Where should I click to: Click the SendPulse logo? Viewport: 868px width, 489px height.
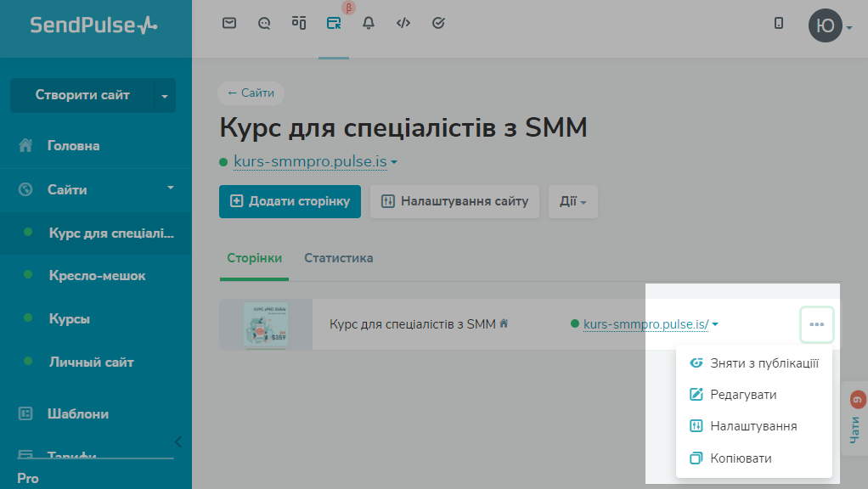point(93,25)
